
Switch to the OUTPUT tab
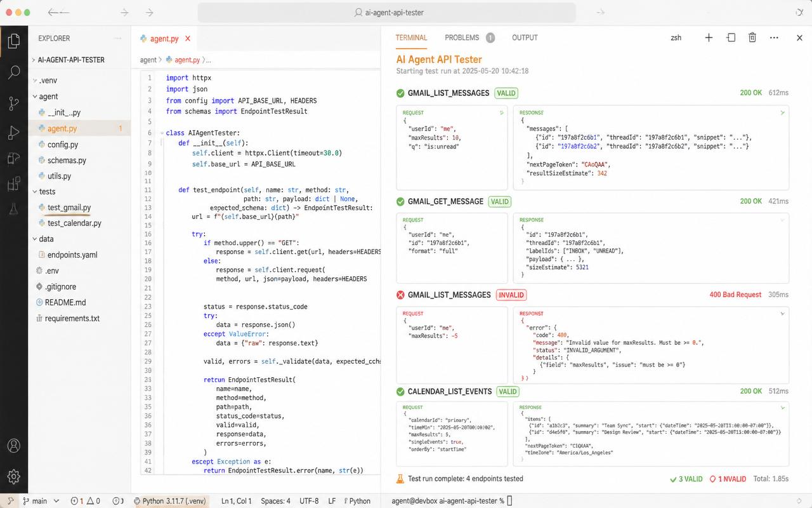pos(525,37)
